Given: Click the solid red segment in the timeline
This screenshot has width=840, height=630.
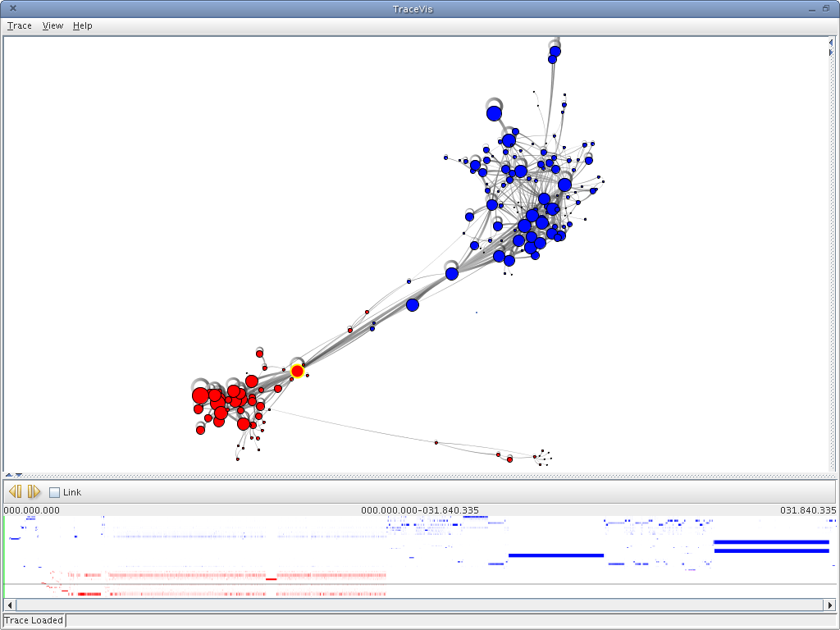Looking at the screenshot, I should (x=271, y=579).
